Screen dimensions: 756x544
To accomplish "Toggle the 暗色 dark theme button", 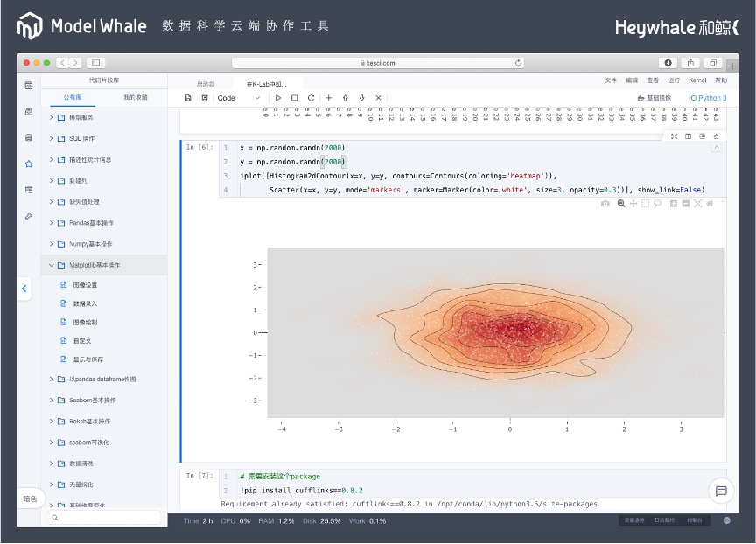I will [x=30, y=499].
